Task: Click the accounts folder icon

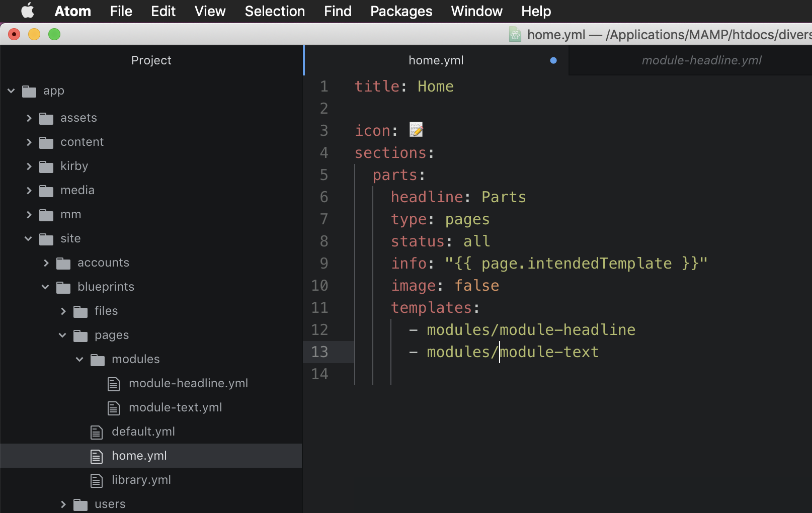Action: tap(63, 264)
